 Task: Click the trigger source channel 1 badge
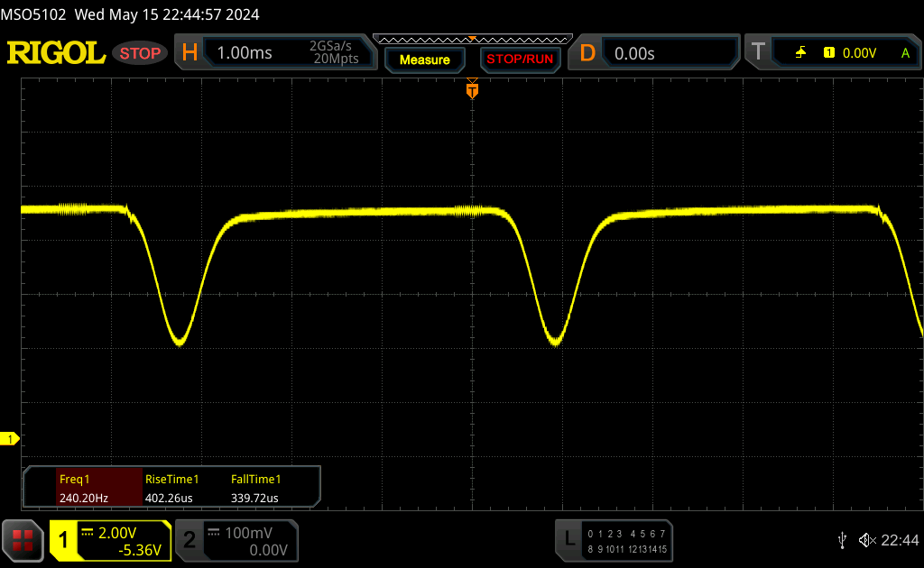tap(828, 53)
